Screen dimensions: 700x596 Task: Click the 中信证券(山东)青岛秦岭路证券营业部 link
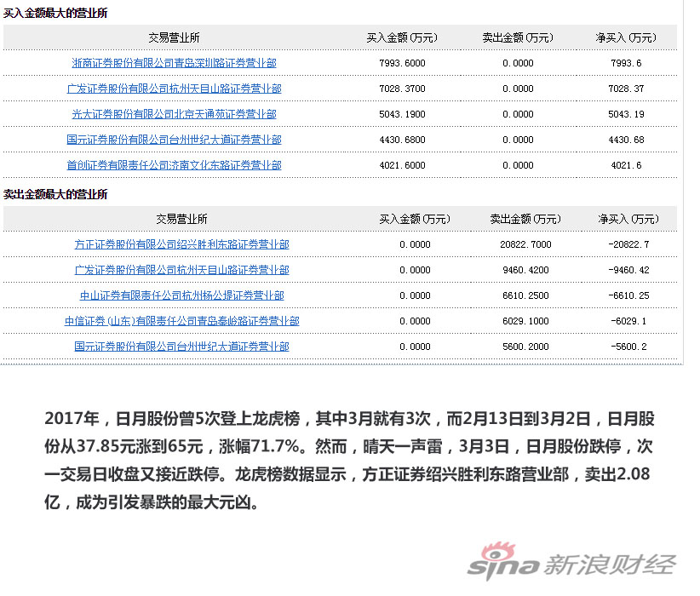[180, 320]
